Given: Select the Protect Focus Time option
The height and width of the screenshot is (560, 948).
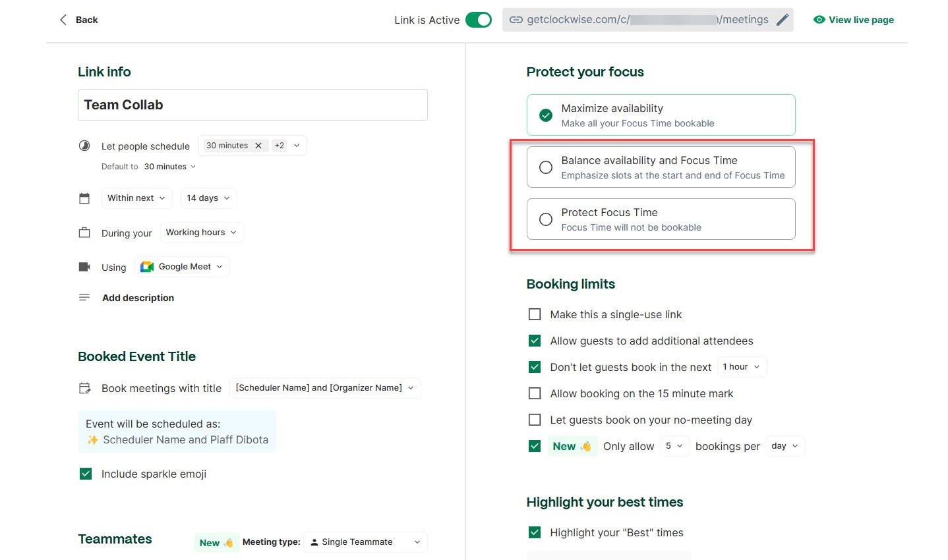Looking at the screenshot, I should (545, 219).
